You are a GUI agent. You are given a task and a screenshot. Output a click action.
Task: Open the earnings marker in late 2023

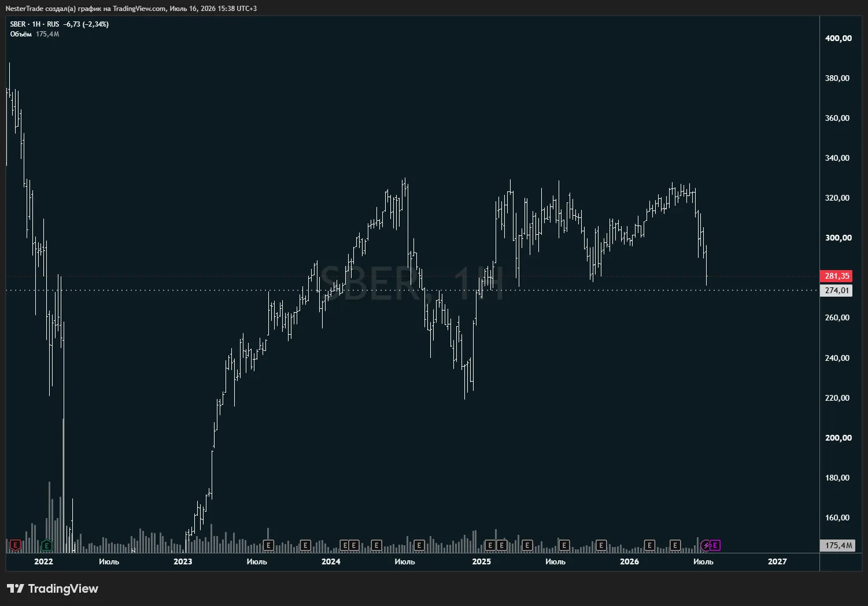pyautogui.click(x=306, y=545)
